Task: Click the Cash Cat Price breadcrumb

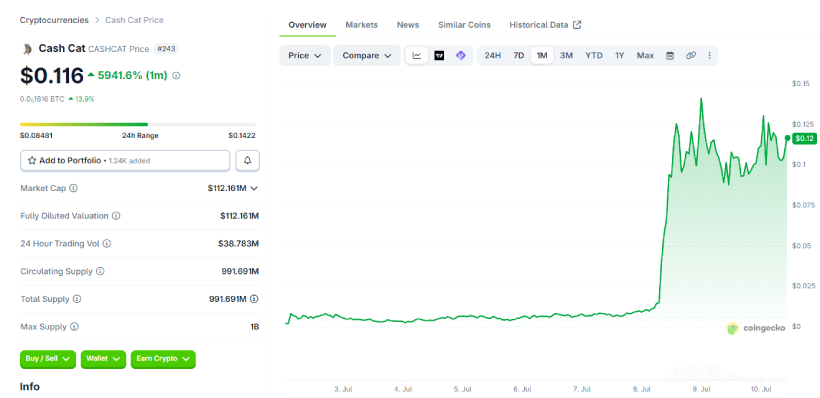Action: point(134,20)
